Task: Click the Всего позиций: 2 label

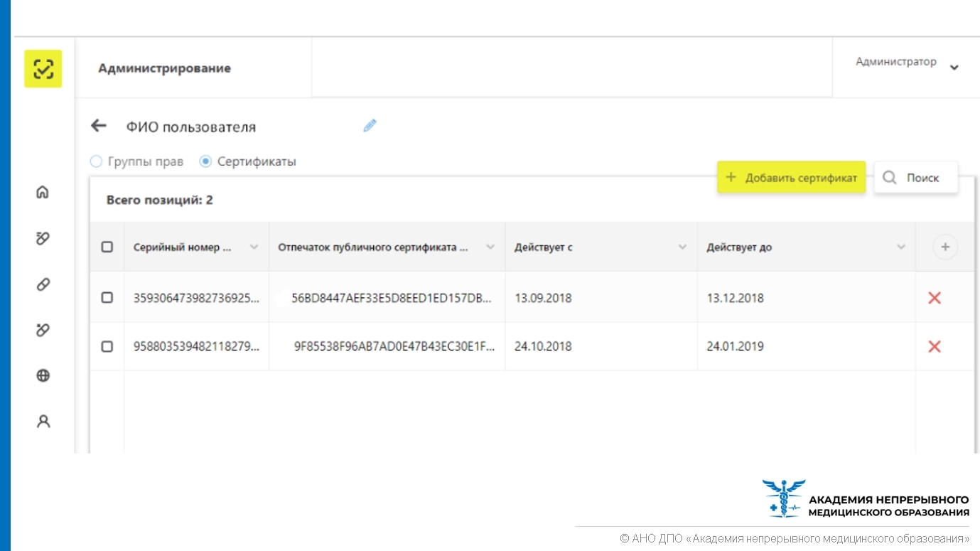Action: click(x=159, y=200)
